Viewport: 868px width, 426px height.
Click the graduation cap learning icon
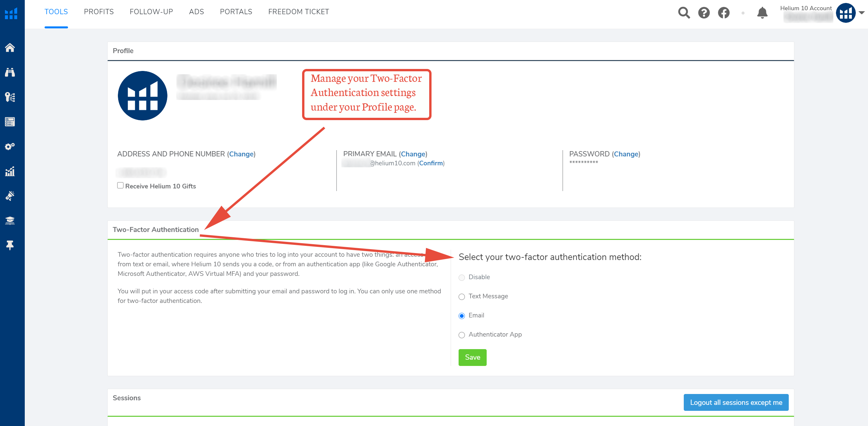point(10,220)
